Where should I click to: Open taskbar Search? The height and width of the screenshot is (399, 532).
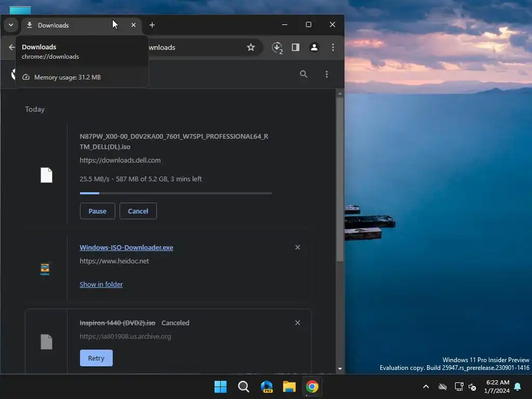pyautogui.click(x=244, y=387)
